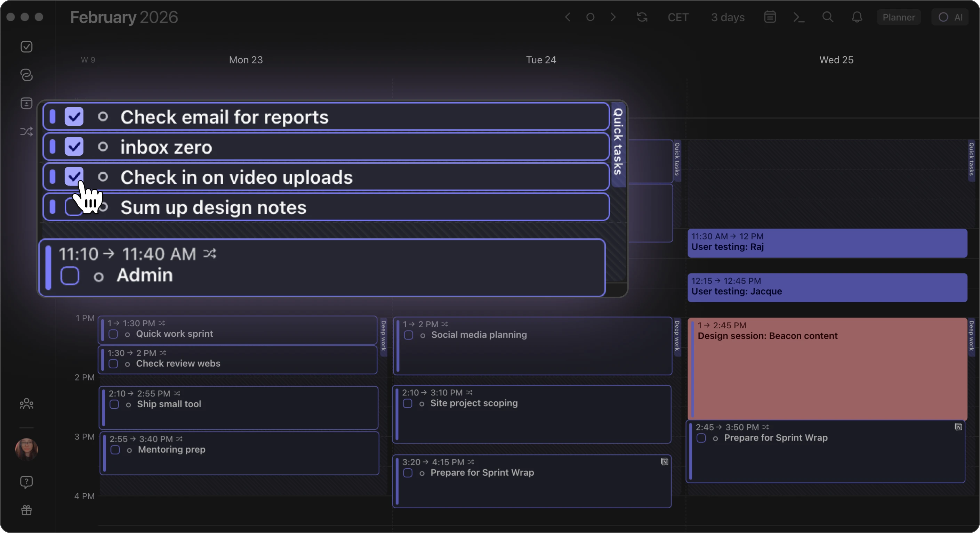Open the help question-mark button in sidebar
This screenshot has width=980, height=533.
point(27,481)
